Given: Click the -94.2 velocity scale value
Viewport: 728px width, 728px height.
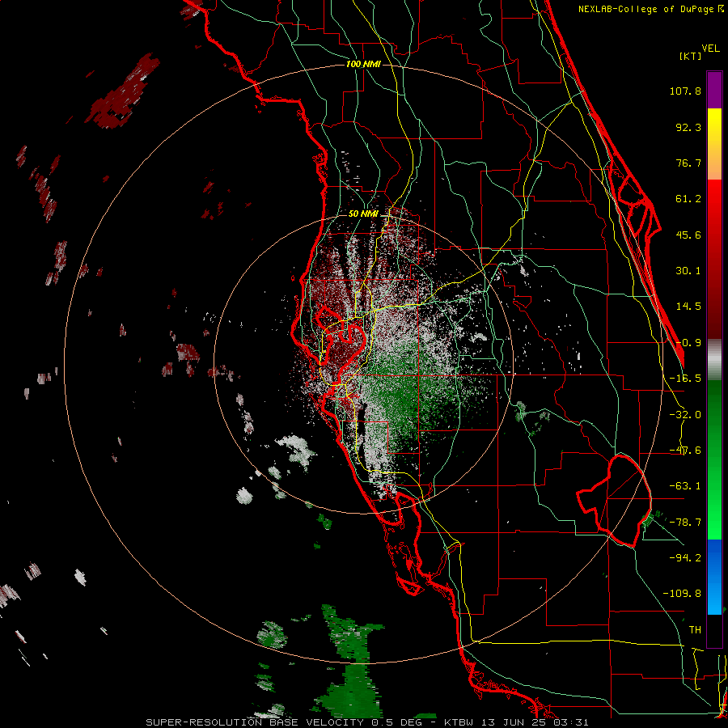Looking at the screenshot, I should click(x=685, y=557).
